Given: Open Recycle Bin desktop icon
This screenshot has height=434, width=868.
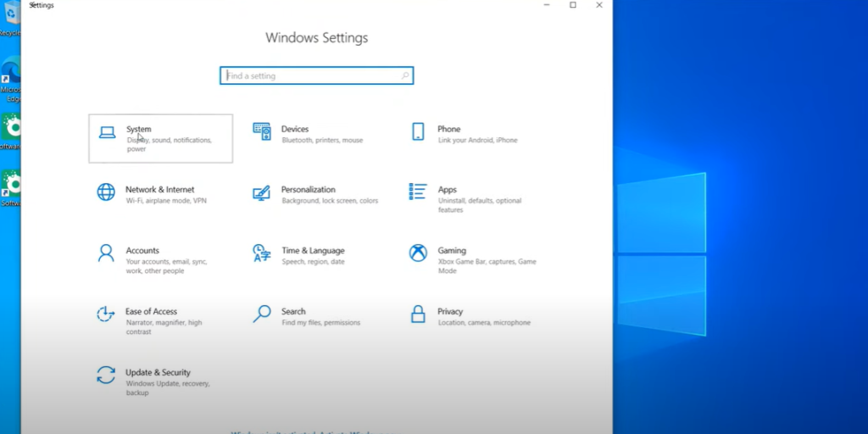Looking at the screenshot, I should click(10, 19).
